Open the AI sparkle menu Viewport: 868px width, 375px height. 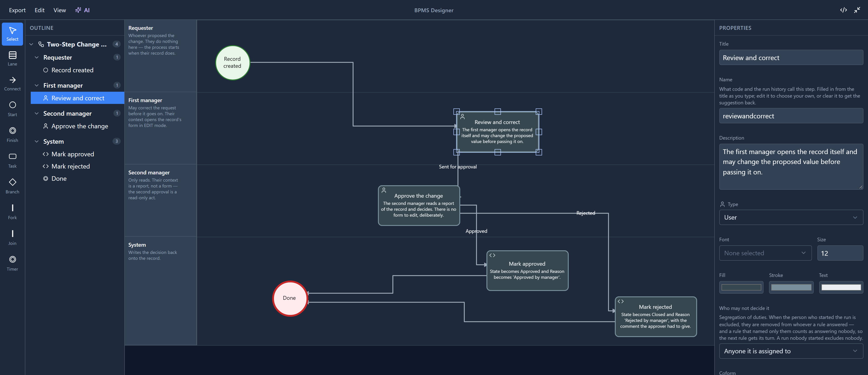[x=83, y=10]
